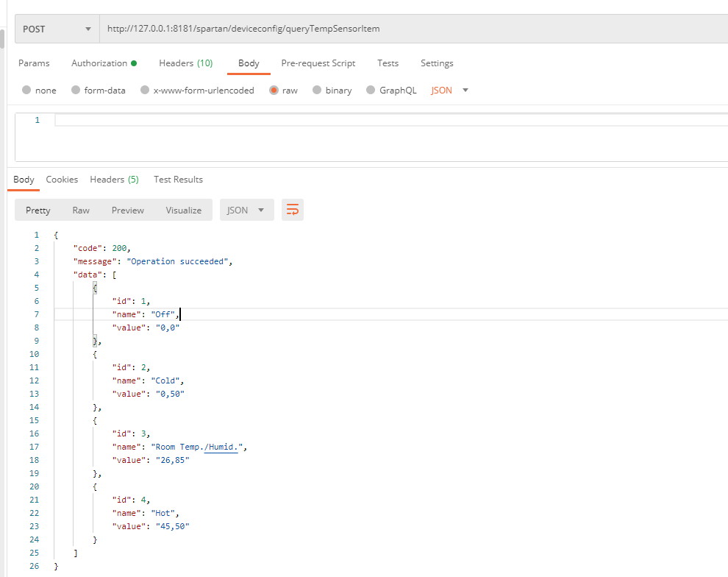Switch to Pre-request Script tab
This screenshot has width=728, height=577.
(318, 63)
